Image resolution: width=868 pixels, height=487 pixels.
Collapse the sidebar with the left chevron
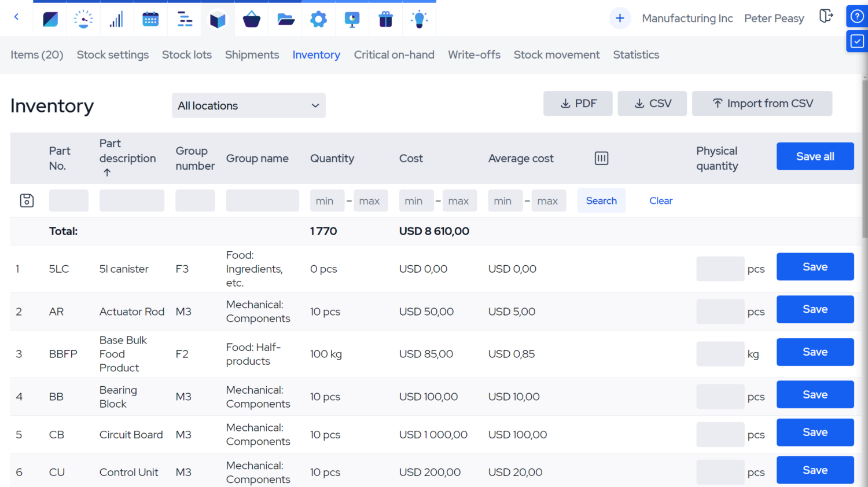click(17, 18)
